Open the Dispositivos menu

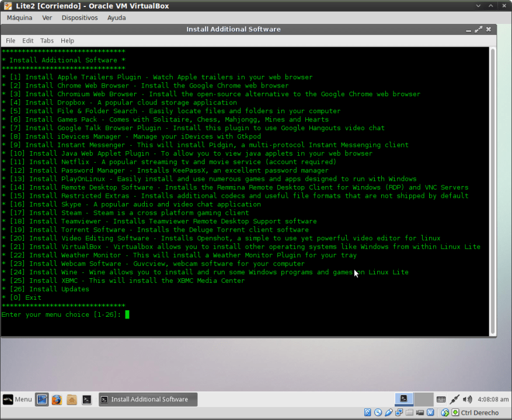click(x=79, y=17)
